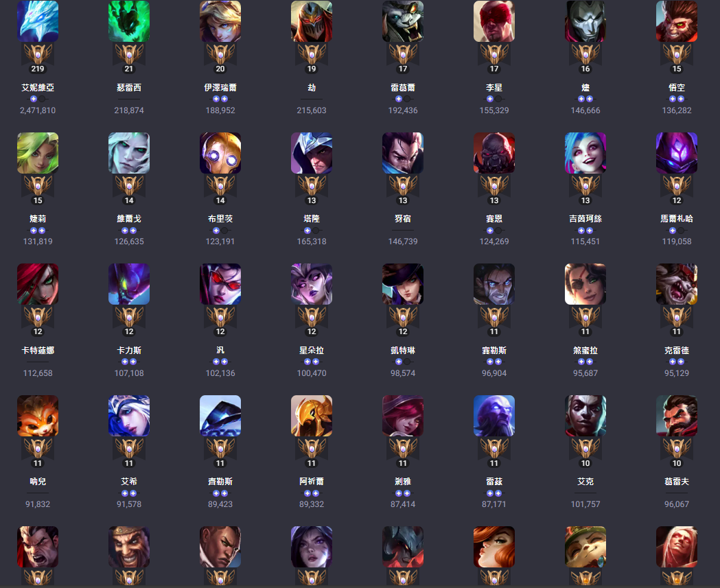
Task: Click the mastery emblem under 星朵拉
Action: click(312, 317)
